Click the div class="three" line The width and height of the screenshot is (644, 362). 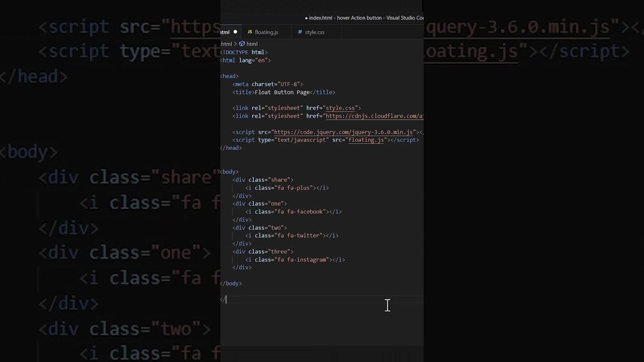click(263, 252)
